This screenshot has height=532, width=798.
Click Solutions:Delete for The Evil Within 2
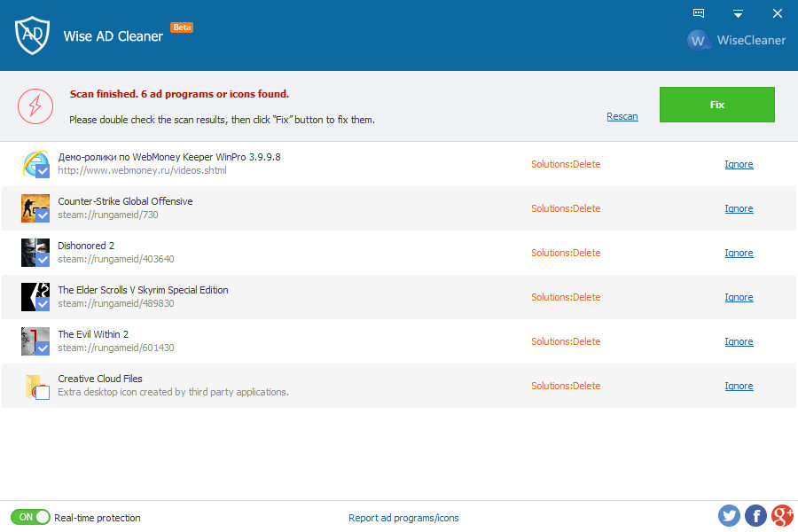point(566,341)
